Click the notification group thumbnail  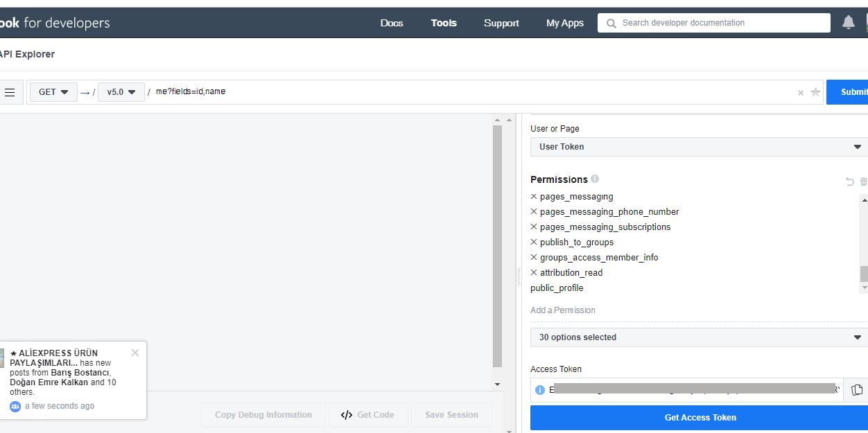2,358
